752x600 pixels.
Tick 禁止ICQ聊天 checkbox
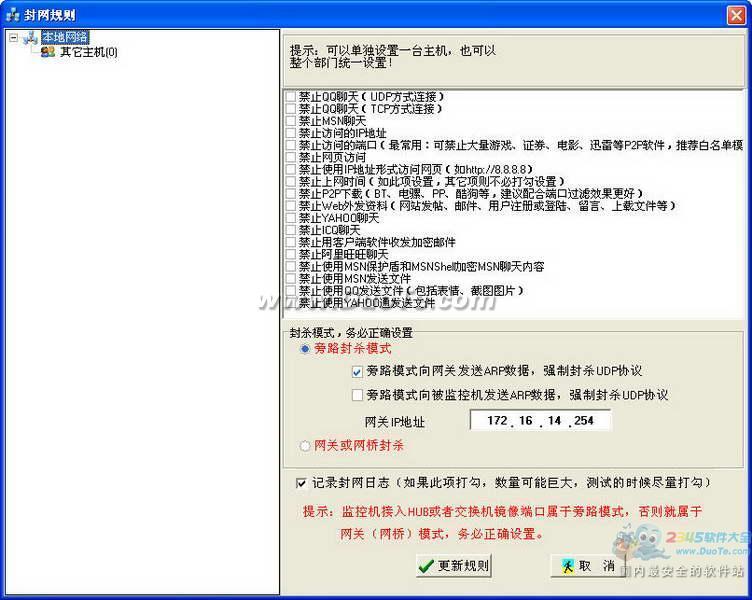(291, 230)
